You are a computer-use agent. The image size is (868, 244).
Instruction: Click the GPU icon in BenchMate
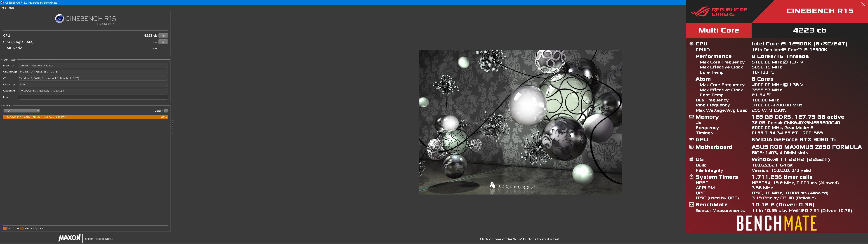691,140
